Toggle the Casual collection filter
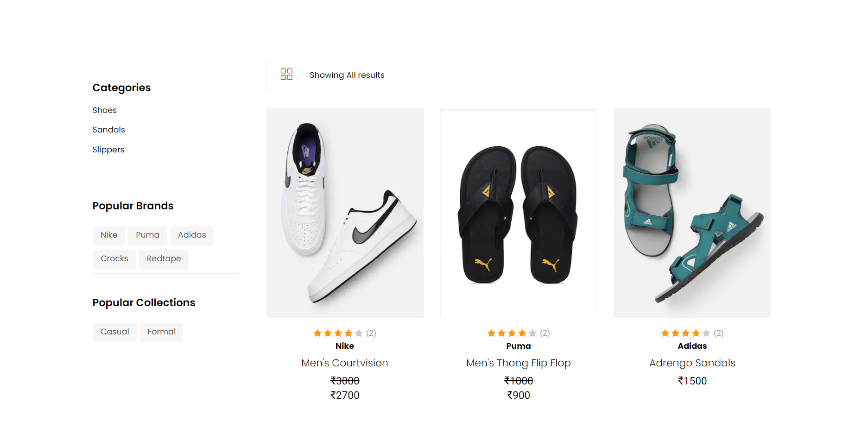The width and height of the screenshot is (868, 434). point(114,332)
